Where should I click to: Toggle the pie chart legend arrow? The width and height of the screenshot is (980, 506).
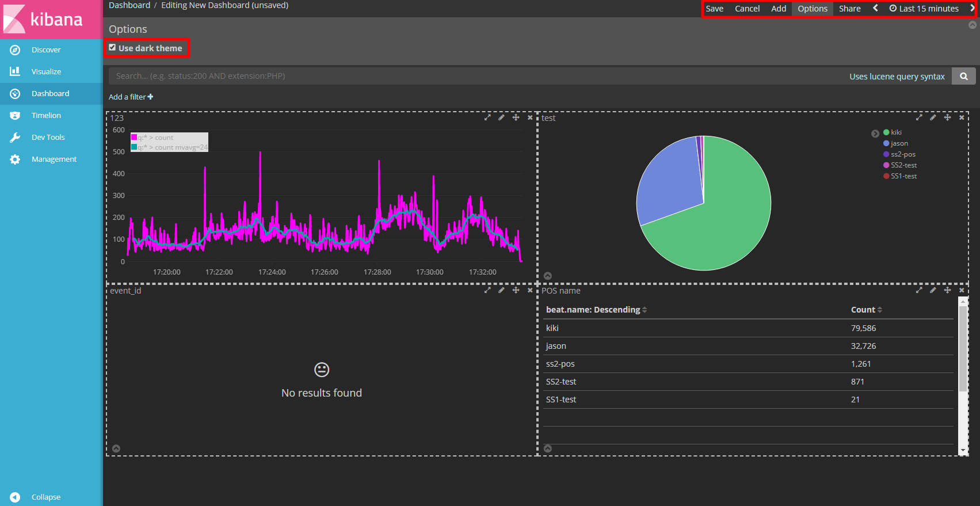(x=875, y=134)
